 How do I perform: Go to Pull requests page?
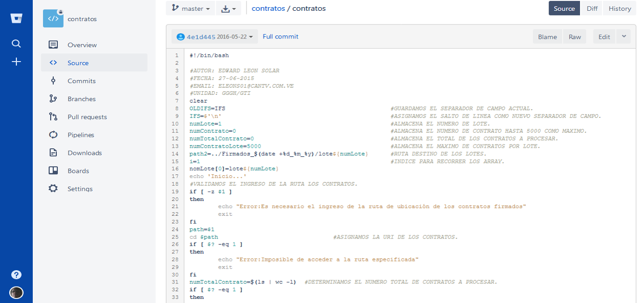coord(87,117)
